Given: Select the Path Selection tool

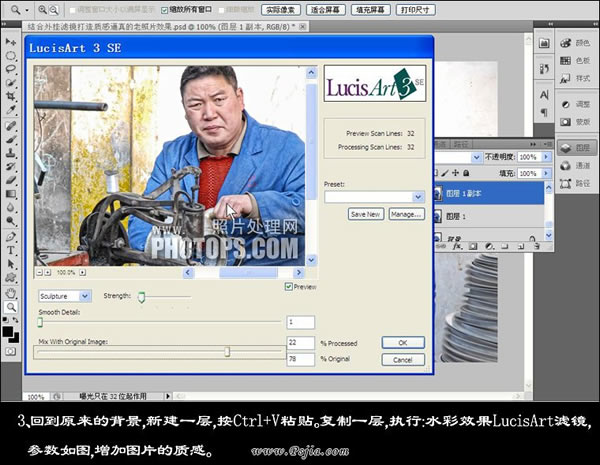Looking at the screenshot, I should pos(11,264).
